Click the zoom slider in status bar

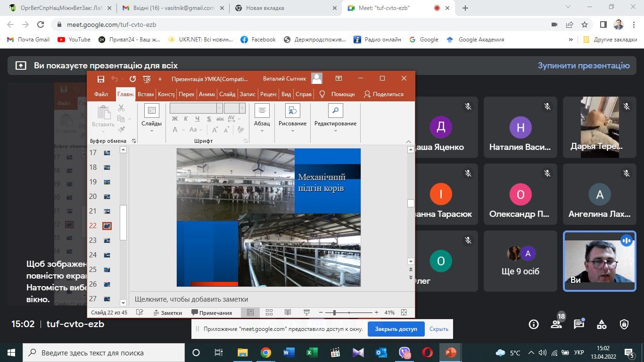click(x=334, y=313)
